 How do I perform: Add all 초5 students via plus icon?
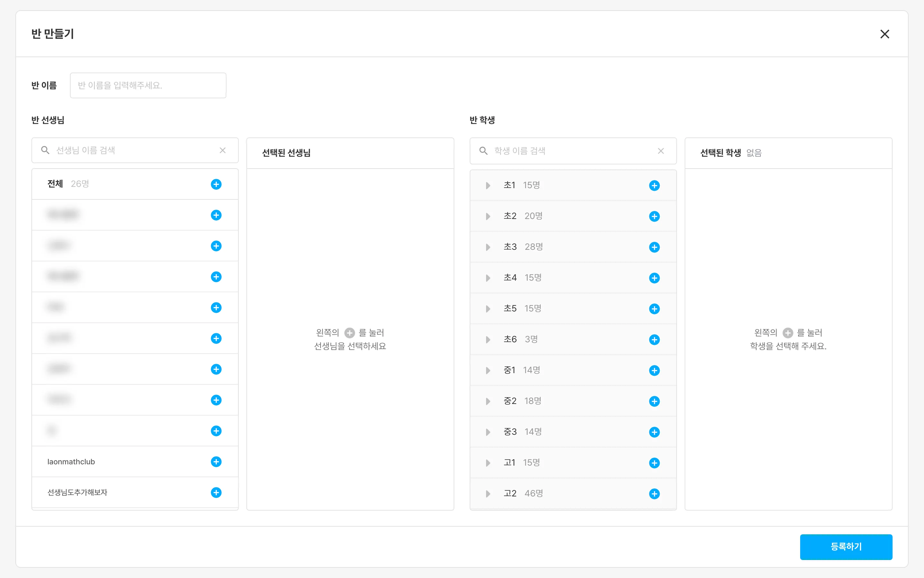654,309
